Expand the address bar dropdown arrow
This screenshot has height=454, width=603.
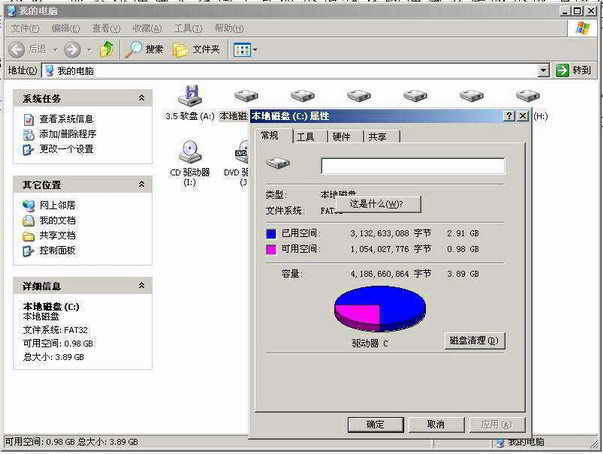click(543, 71)
